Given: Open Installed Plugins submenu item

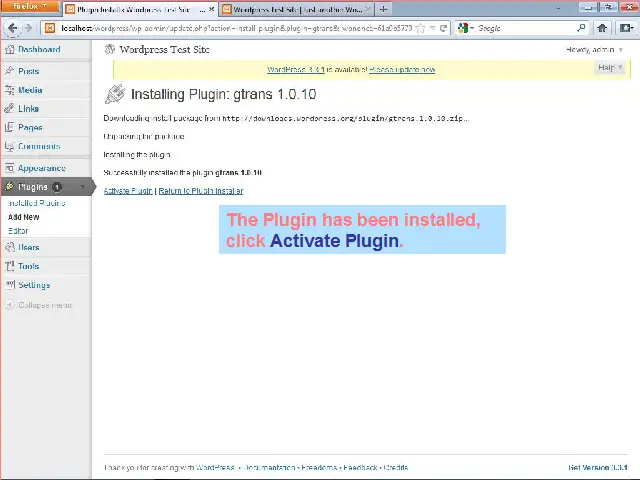Looking at the screenshot, I should 37,203.
